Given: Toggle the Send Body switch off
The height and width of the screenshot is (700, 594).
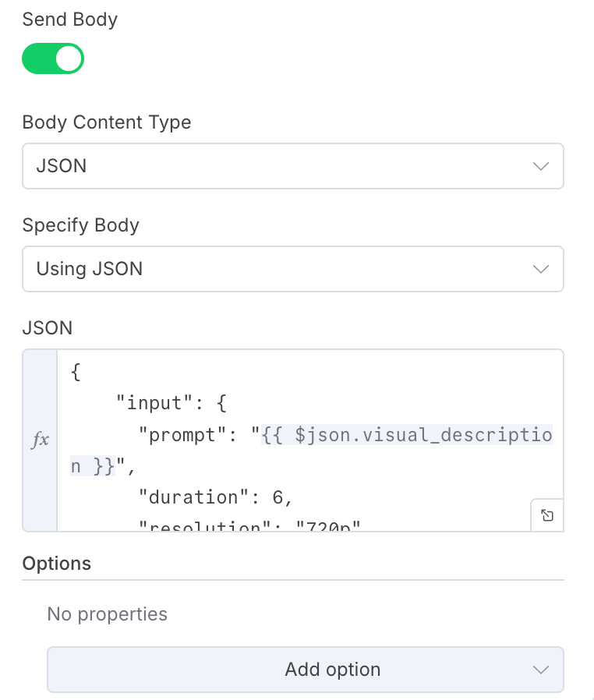Looking at the screenshot, I should 53,59.
